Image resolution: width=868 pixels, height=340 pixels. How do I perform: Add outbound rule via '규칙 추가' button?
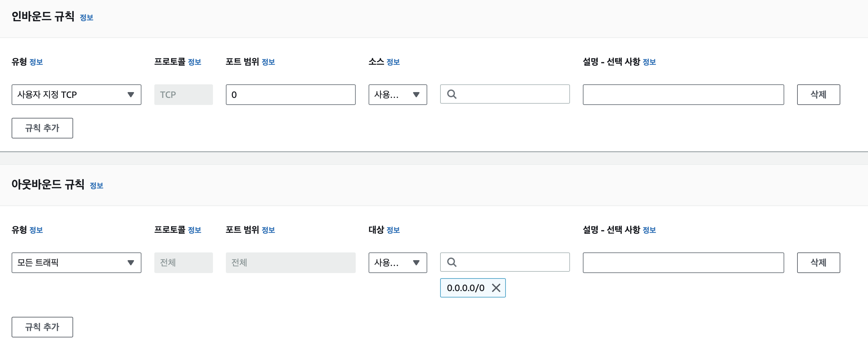click(42, 327)
